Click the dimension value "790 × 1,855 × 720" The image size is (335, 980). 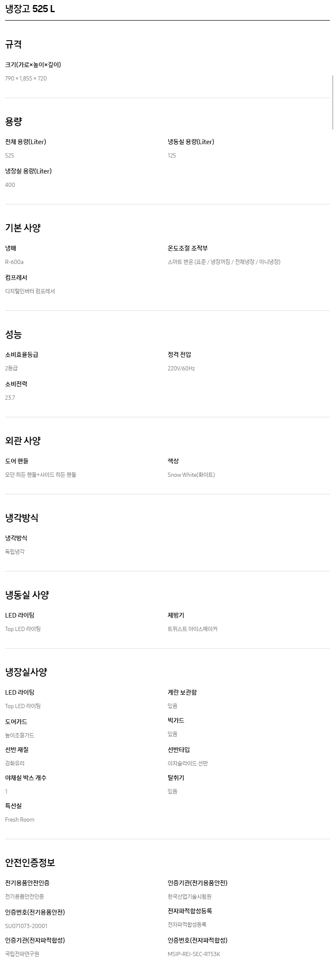click(x=26, y=78)
